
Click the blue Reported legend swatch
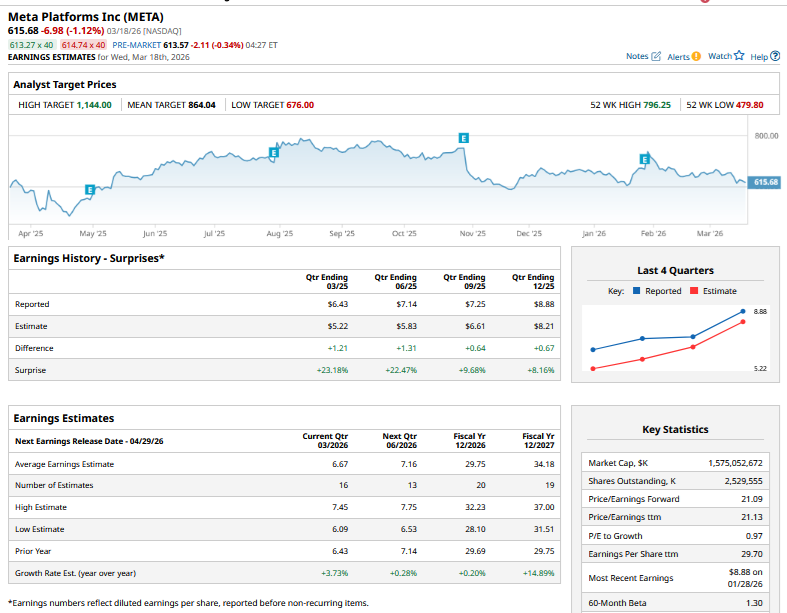point(639,291)
